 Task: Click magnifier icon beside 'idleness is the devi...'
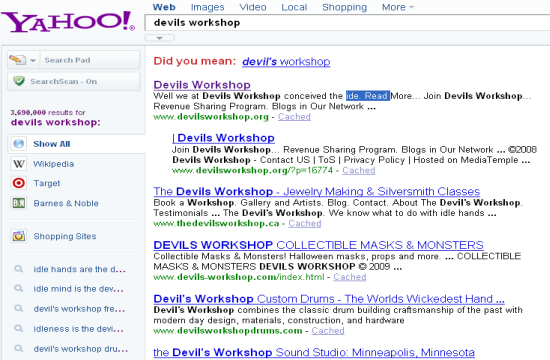tap(18, 329)
